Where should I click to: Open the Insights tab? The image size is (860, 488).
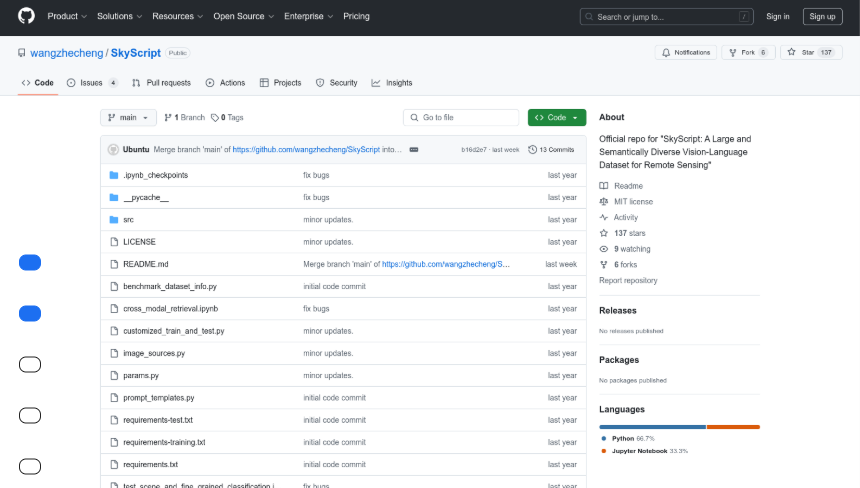pos(392,83)
